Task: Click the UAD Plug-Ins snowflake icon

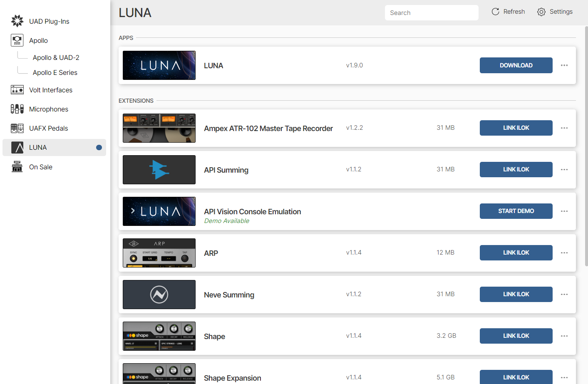Action: (x=17, y=21)
